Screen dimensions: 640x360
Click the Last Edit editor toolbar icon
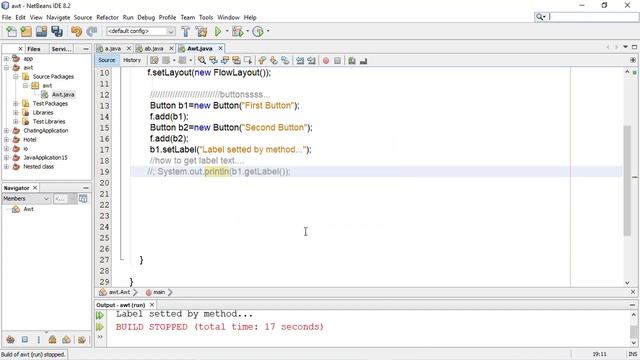(154, 60)
